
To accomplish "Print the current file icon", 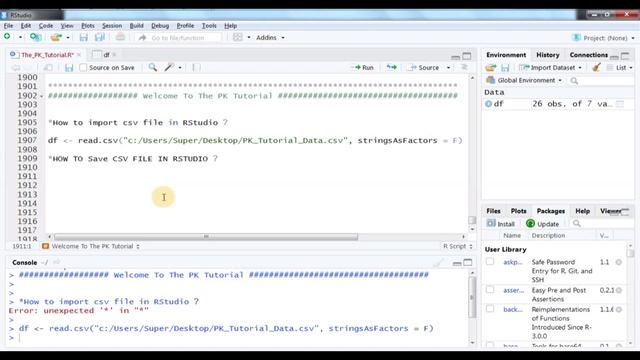I will [x=120, y=37].
